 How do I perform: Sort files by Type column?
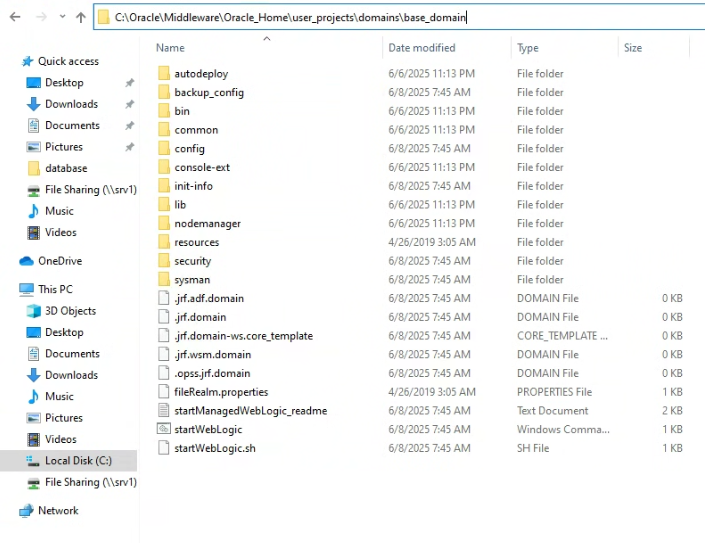click(528, 48)
